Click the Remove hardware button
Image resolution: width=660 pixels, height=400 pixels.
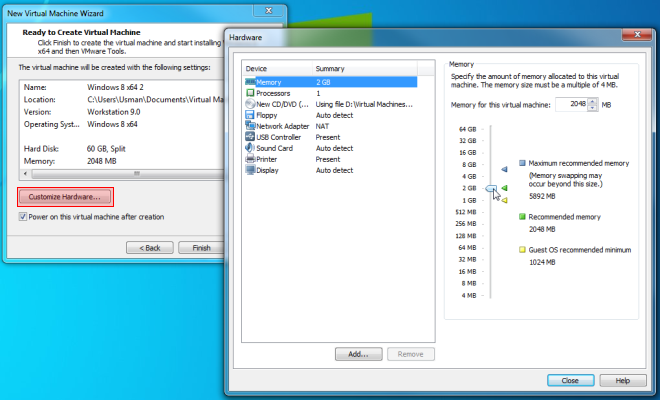tap(411, 354)
